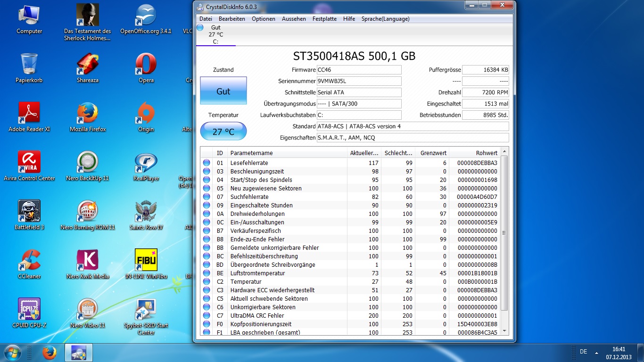This screenshot has height=362, width=644.
Task: Select the UltraDMA CRC Fehler row
Action: pos(350,315)
